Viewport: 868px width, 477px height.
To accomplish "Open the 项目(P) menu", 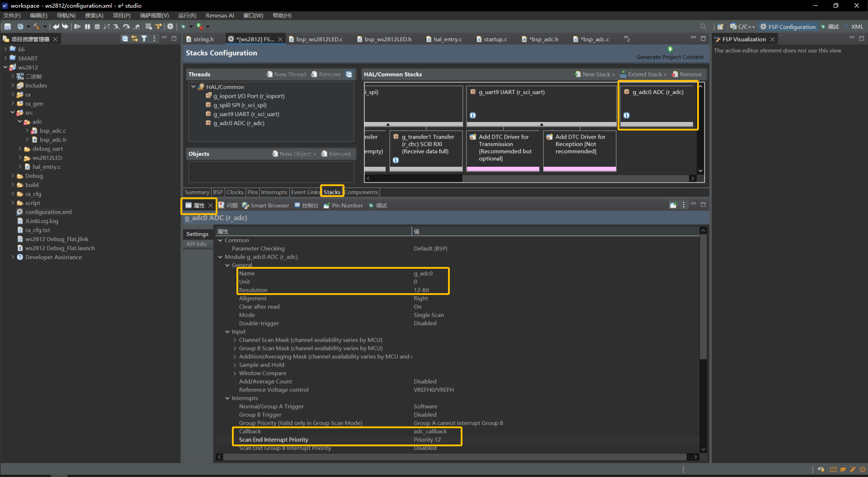I will 122,15.
